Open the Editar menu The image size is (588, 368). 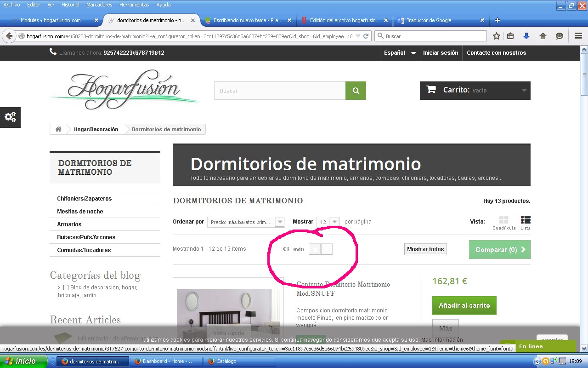pos(34,5)
